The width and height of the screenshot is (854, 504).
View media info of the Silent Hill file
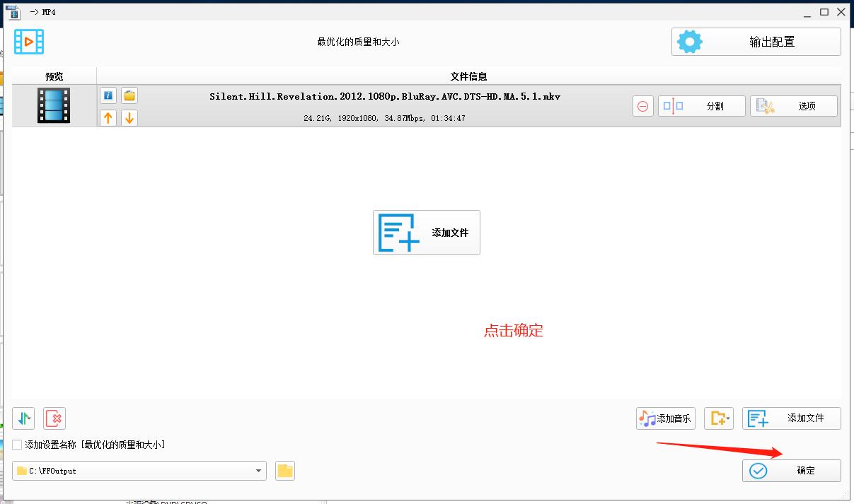coord(108,95)
